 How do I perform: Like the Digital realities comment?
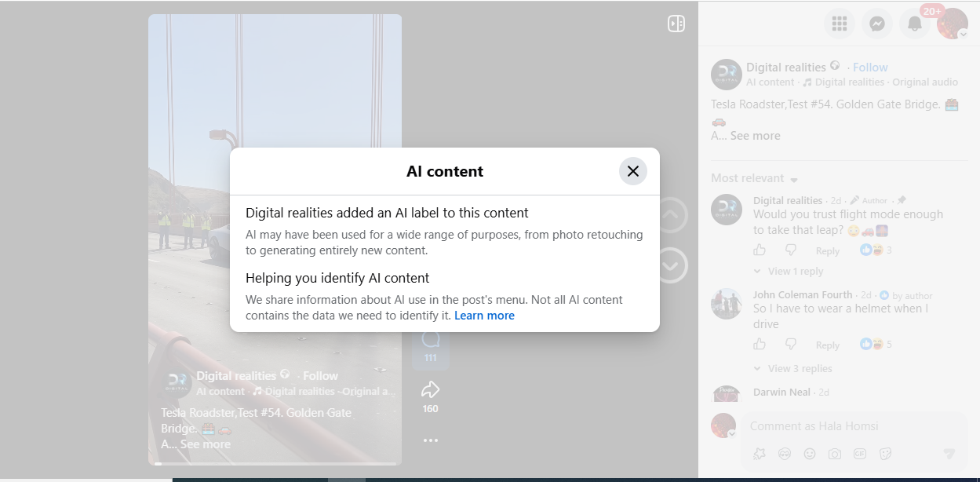(x=760, y=250)
